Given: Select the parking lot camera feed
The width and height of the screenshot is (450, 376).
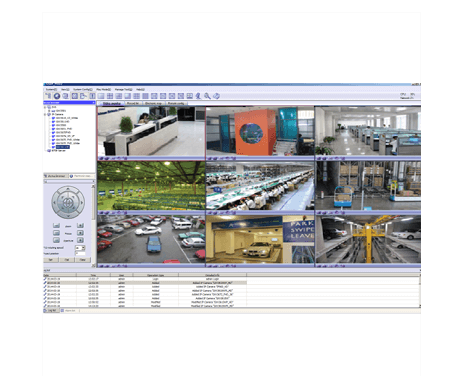Looking at the screenshot, I should [151, 239].
